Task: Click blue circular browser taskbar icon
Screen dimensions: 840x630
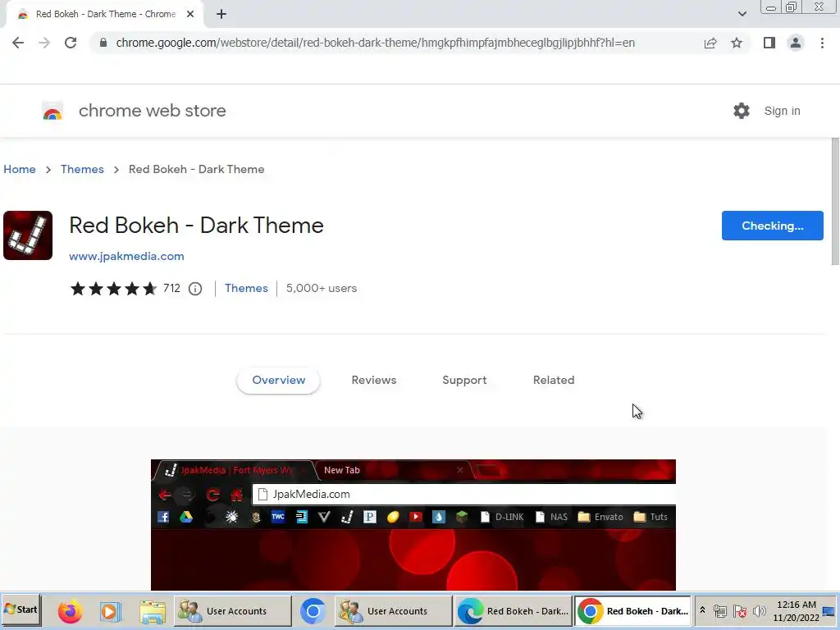Action: [x=313, y=611]
